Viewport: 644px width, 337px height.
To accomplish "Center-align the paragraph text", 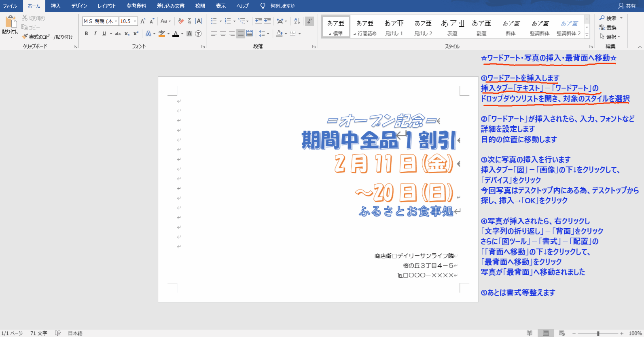I will click(223, 34).
